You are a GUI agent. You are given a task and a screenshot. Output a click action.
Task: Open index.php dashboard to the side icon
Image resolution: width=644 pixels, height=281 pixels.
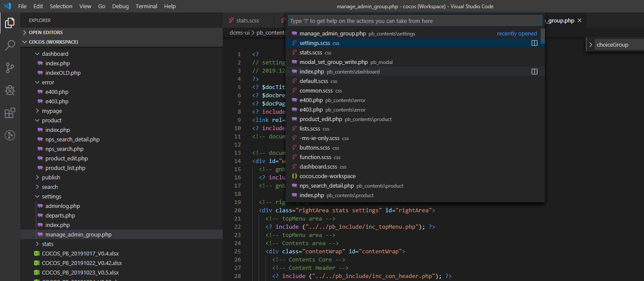coord(534,72)
